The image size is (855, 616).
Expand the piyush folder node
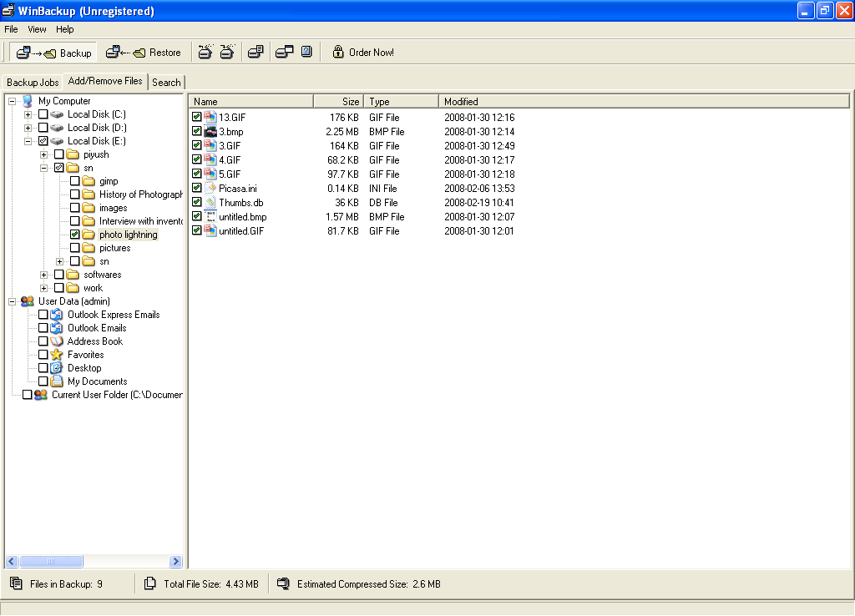(x=43, y=154)
